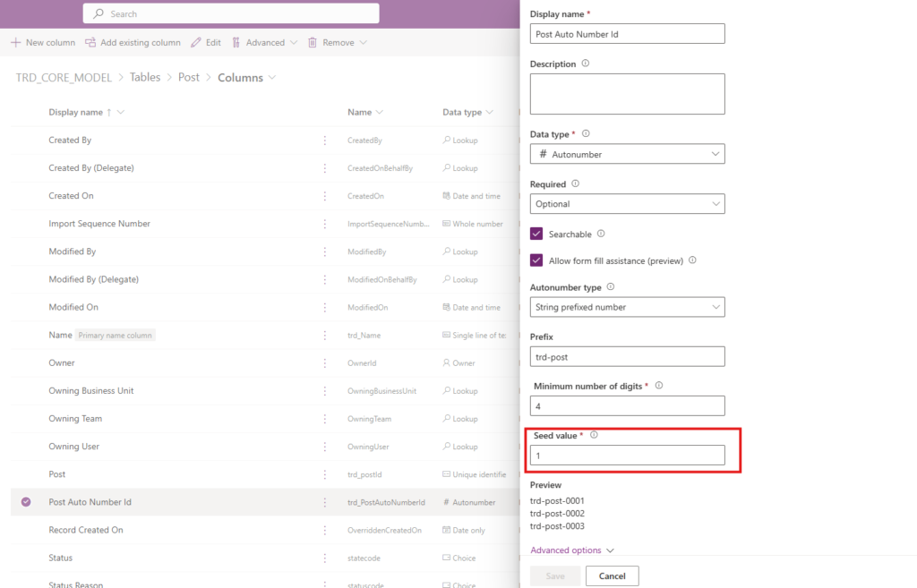Expand the Autonumber type dropdown
This screenshot has height=588, width=917.
point(627,307)
